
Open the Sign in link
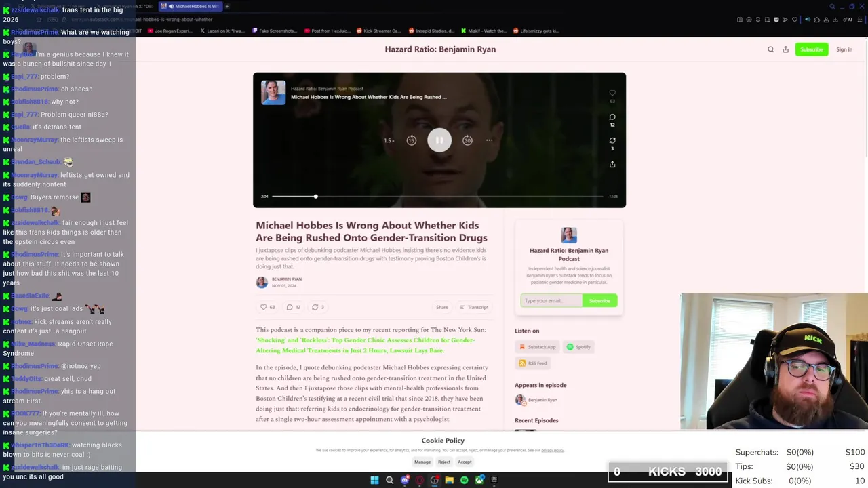pyautogui.click(x=844, y=49)
